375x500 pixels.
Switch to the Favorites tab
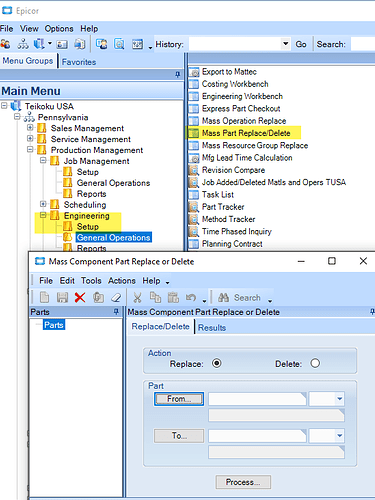pos(79,62)
